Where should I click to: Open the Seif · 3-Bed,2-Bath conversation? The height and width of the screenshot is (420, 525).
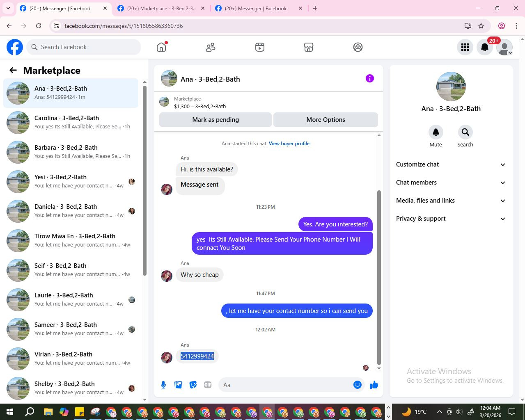(x=71, y=270)
